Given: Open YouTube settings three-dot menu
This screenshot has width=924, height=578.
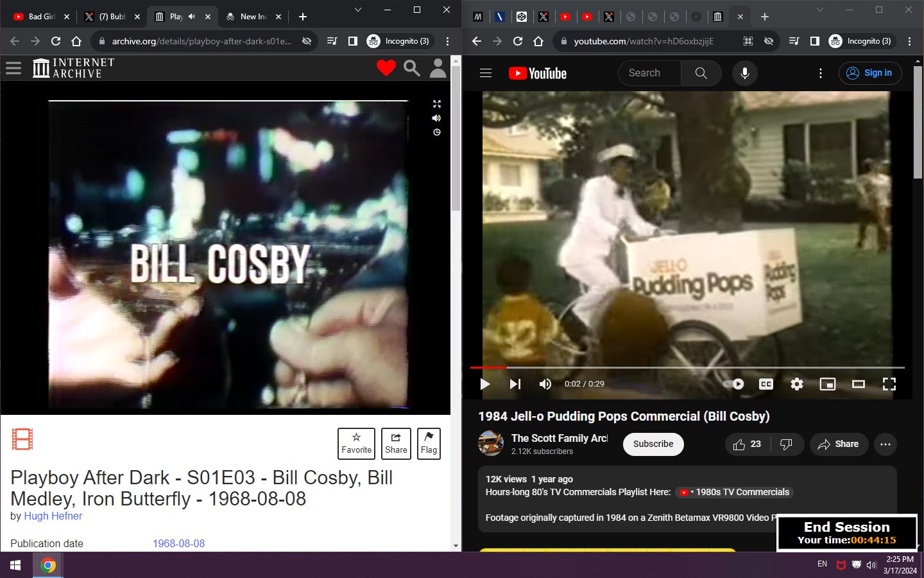Looking at the screenshot, I should tap(820, 73).
